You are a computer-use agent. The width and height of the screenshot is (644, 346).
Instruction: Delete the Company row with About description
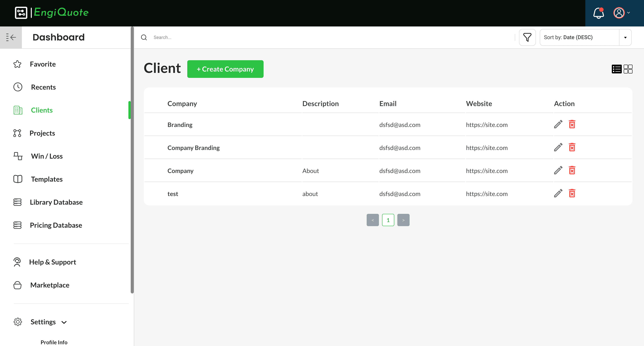click(572, 170)
